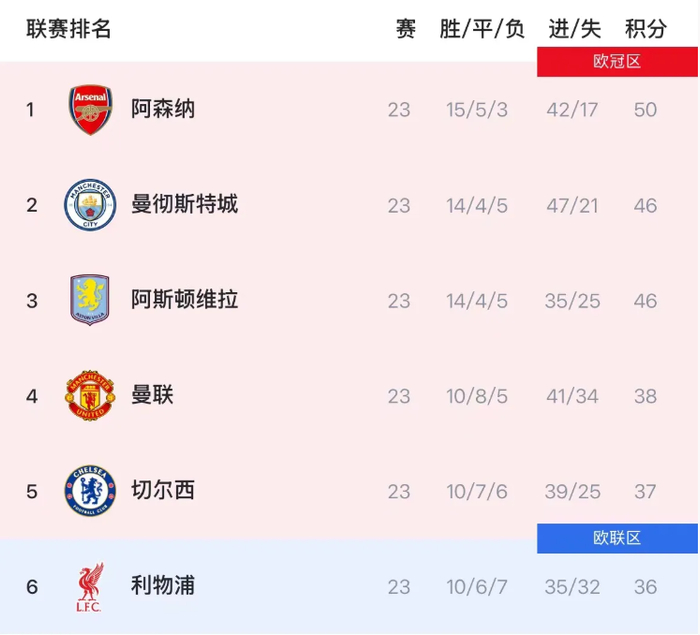Click the 赛 matches column header
Screen dimensions: 700x635
tap(405, 30)
